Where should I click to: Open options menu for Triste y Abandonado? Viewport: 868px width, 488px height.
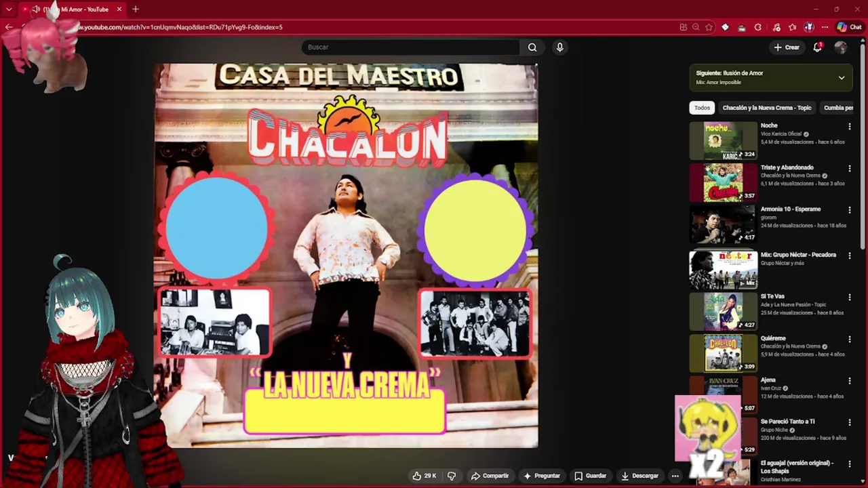[849, 168]
